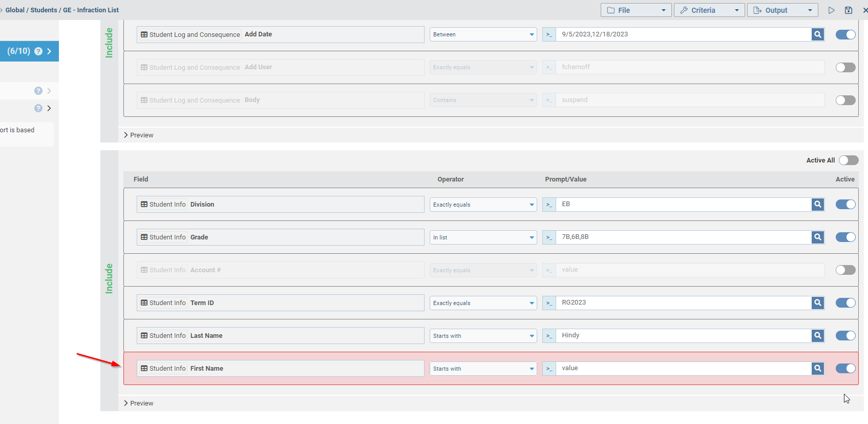
Task: Disable the First Name criterion toggle
Action: [x=845, y=368]
